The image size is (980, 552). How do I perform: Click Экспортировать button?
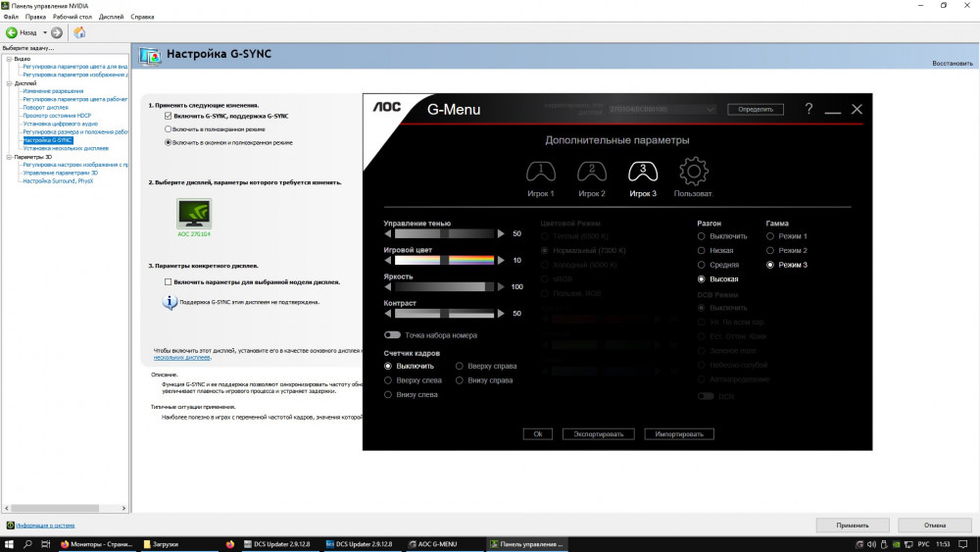[x=598, y=433]
